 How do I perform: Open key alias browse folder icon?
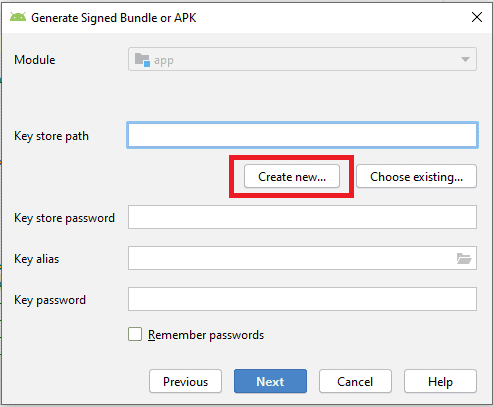pos(464,258)
